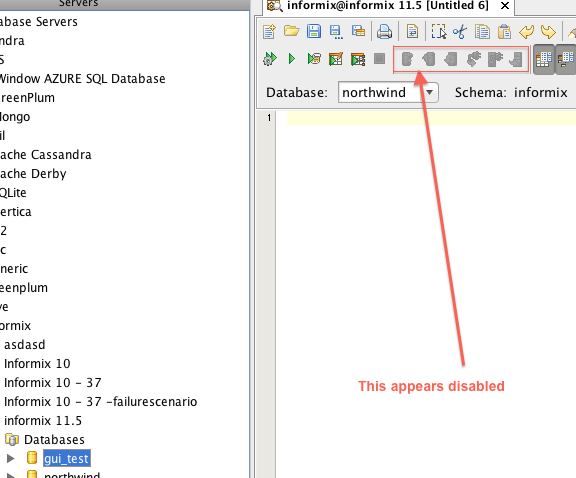576x478 pixels.
Task: Redo with the right yellow arrow
Action: click(x=548, y=32)
